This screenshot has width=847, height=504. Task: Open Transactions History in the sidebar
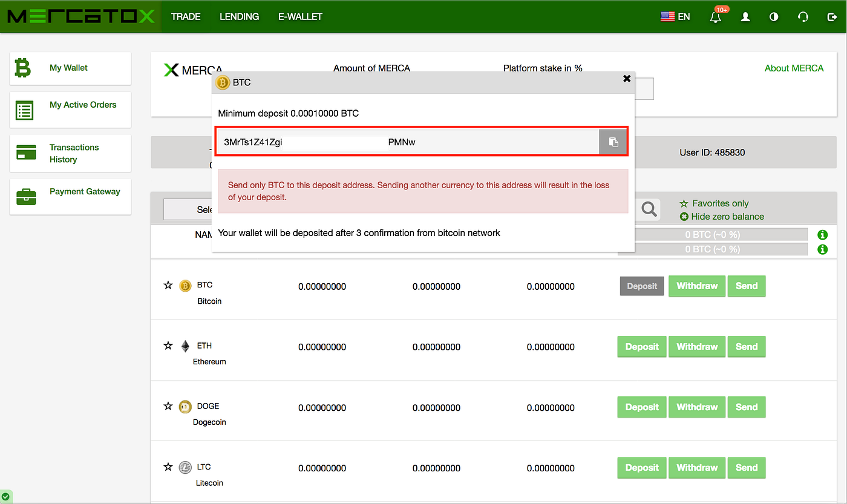click(74, 153)
